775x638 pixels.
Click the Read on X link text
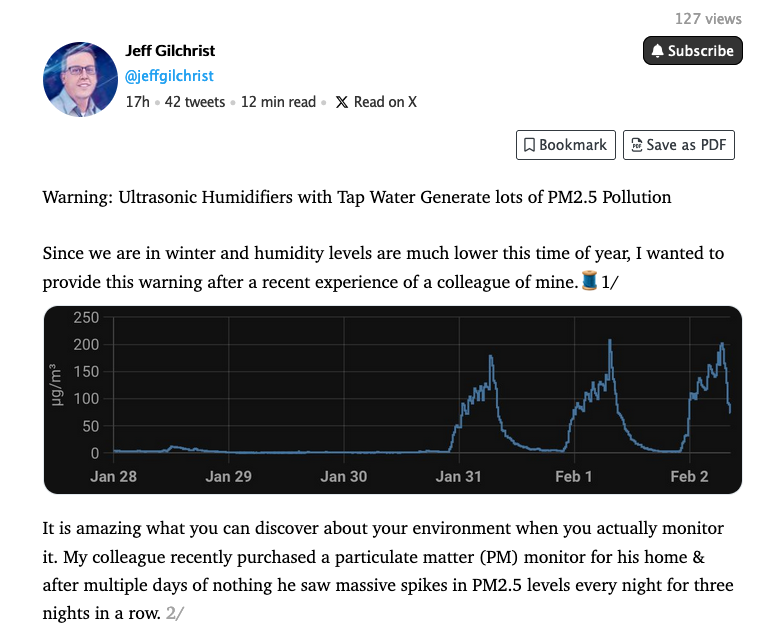tap(385, 102)
